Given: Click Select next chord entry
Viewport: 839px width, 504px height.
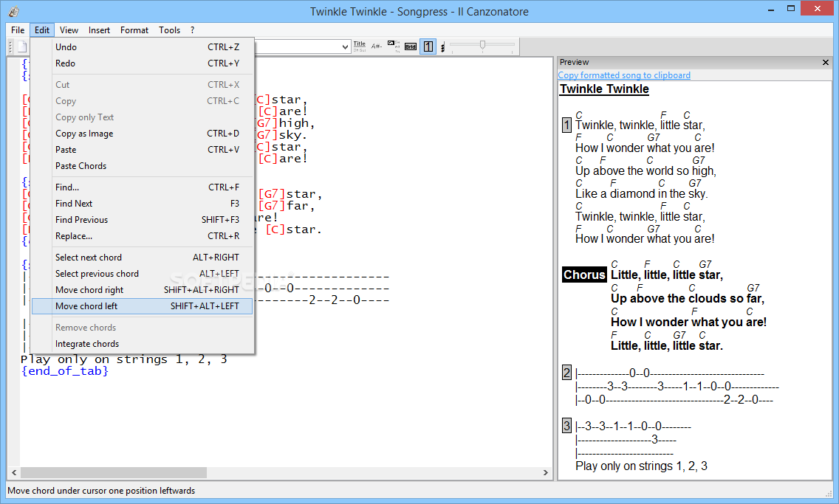Looking at the screenshot, I should (x=143, y=258).
